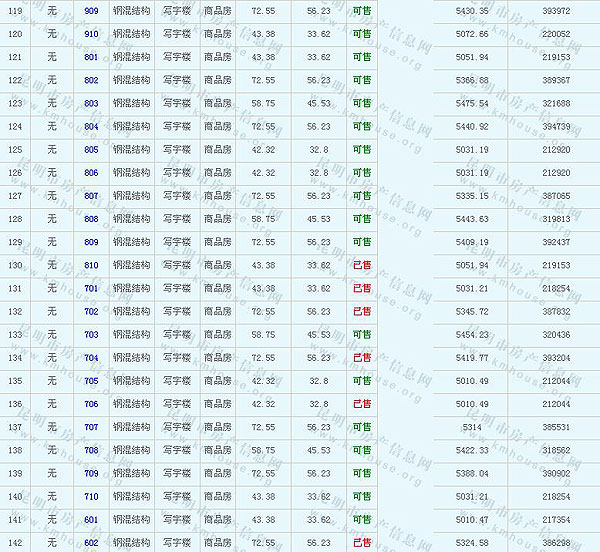
Task: Open room 602 link
Action: (x=91, y=543)
